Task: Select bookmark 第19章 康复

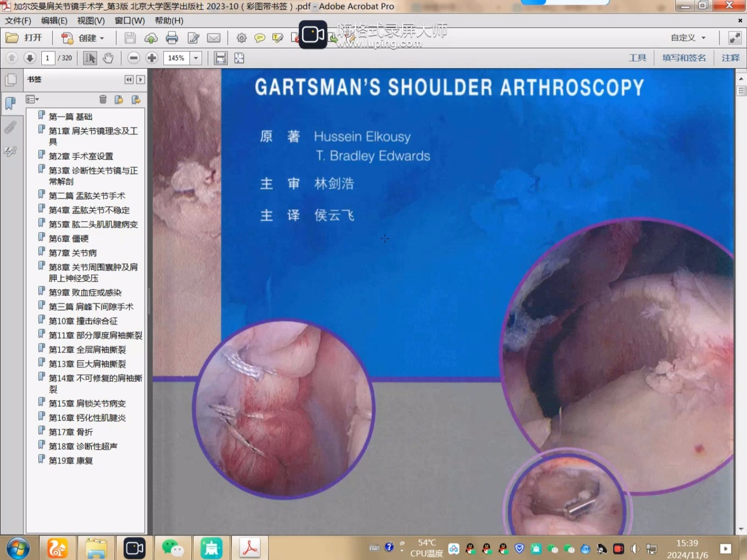Action: pos(71,461)
